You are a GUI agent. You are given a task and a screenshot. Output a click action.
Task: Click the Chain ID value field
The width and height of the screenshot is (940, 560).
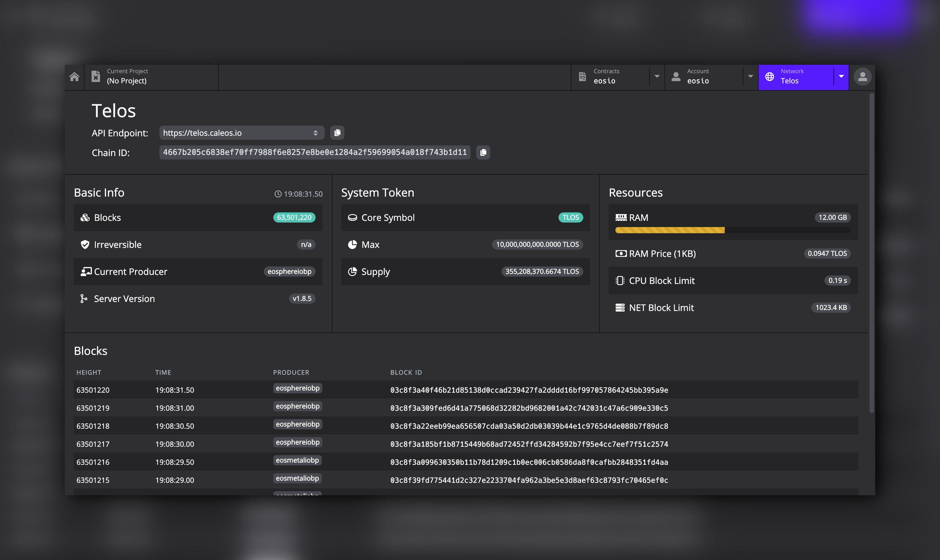point(315,152)
